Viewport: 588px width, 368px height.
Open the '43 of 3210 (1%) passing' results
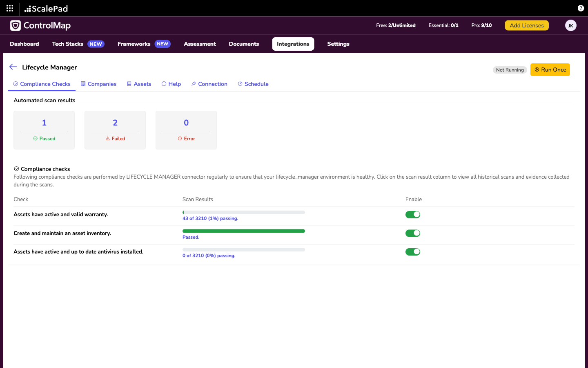point(210,218)
